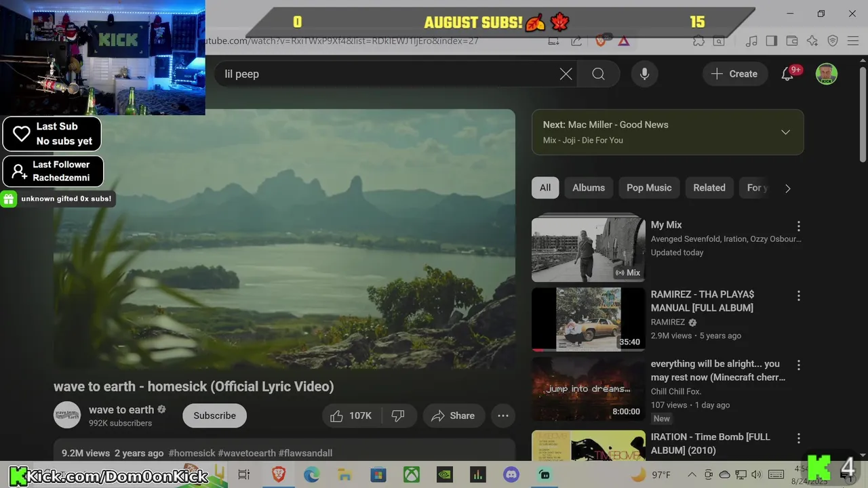Toggle the browser sidebar panel icon
Viewport: 868px width, 488px height.
coord(771,41)
